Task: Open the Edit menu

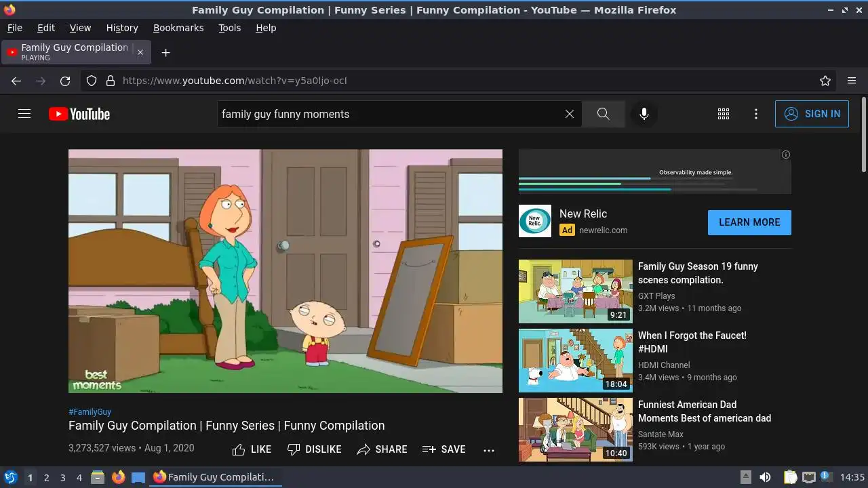Action: pyautogui.click(x=46, y=28)
